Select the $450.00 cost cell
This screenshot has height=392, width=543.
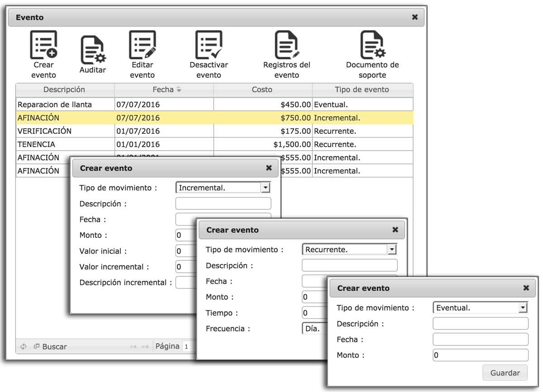point(262,104)
